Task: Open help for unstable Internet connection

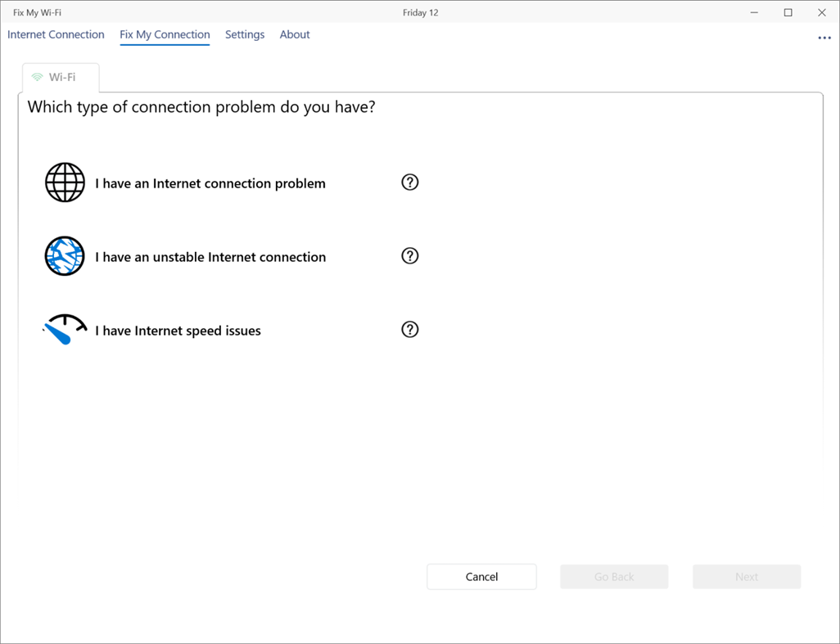Action: click(x=410, y=256)
